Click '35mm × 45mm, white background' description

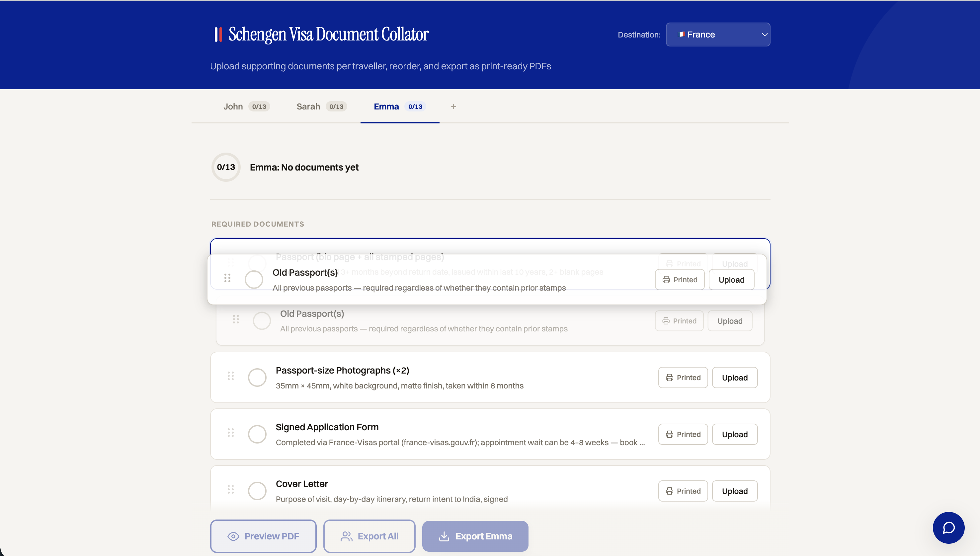(400, 386)
